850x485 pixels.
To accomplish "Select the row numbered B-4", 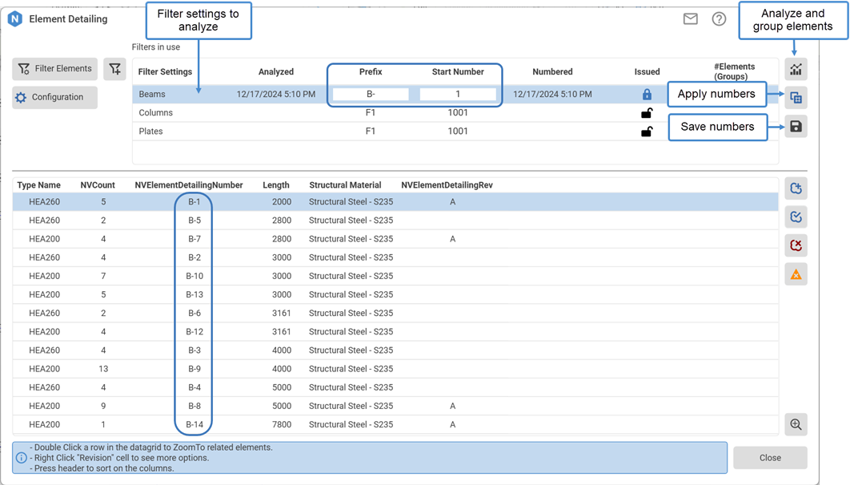I will (x=396, y=387).
